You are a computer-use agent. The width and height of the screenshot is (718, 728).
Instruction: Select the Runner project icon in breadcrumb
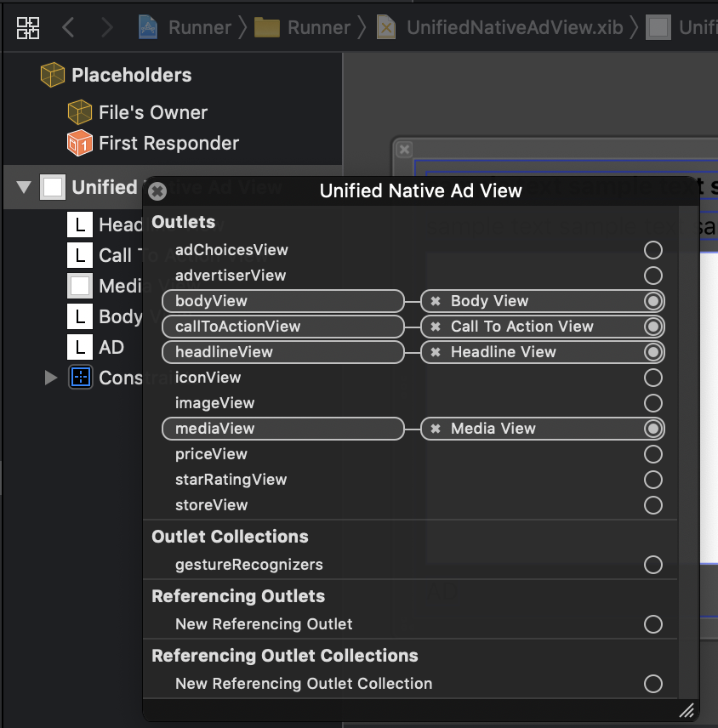pos(148,27)
